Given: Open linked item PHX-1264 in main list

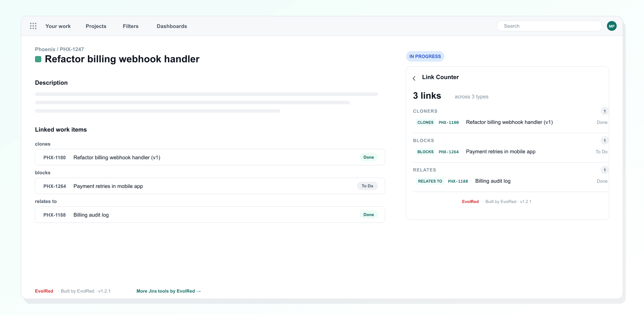Looking at the screenshot, I should pos(210,186).
